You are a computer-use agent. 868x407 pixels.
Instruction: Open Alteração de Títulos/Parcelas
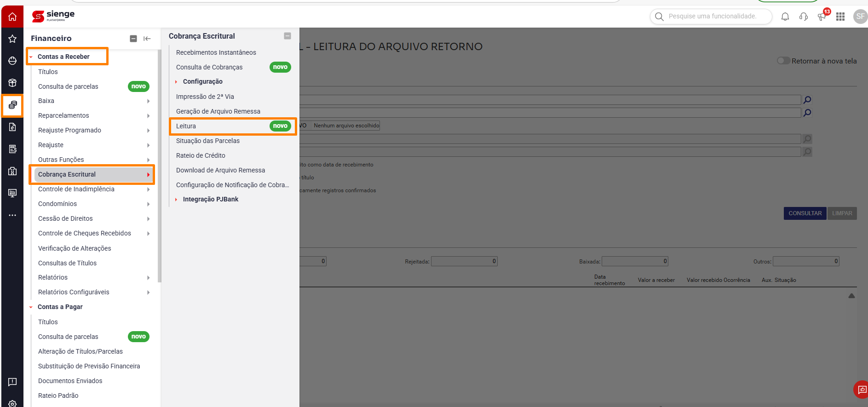[x=80, y=351]
